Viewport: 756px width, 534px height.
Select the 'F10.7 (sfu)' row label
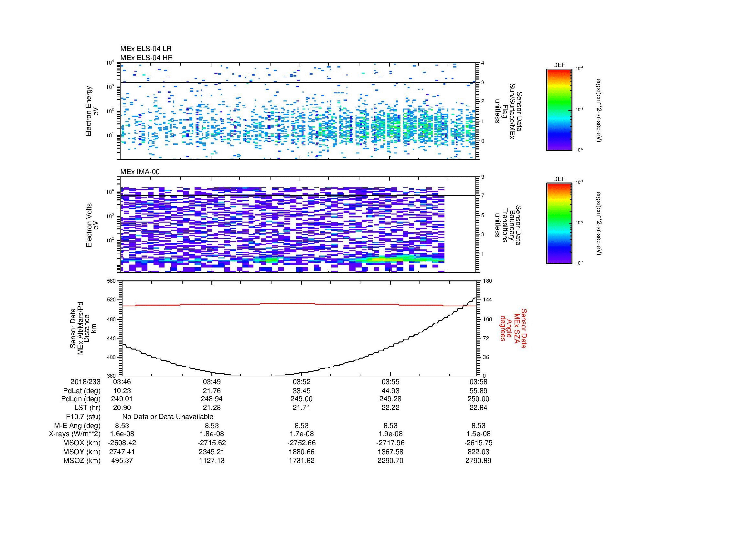pos(83,416)
